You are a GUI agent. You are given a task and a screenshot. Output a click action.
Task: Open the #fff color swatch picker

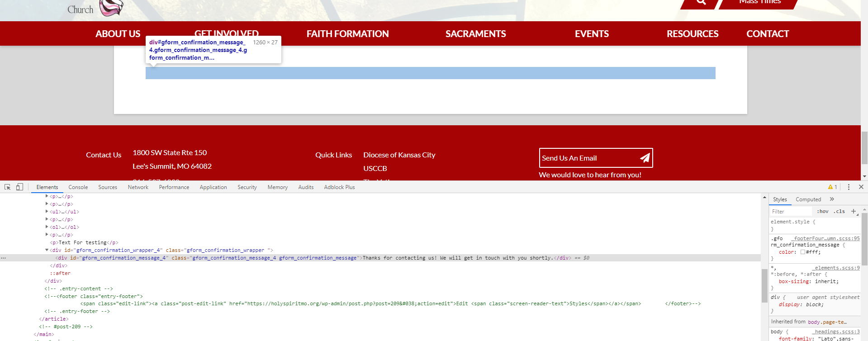[x=803, y=252]
